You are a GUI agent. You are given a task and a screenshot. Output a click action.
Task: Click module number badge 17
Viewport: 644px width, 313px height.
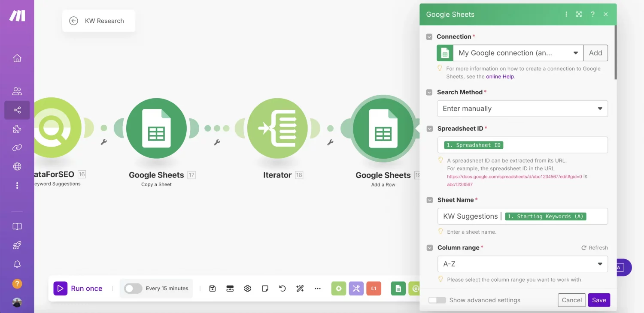pyautogui.click(x=191, y=175)
